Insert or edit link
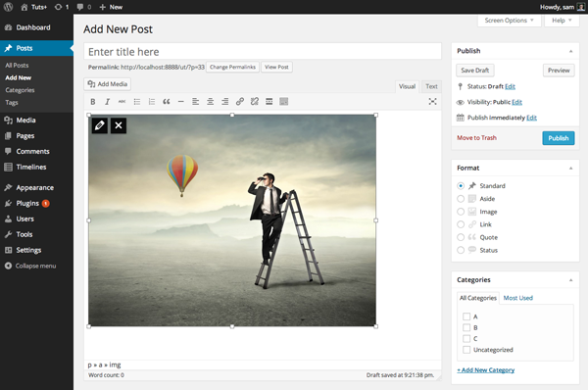 (240, 102)
